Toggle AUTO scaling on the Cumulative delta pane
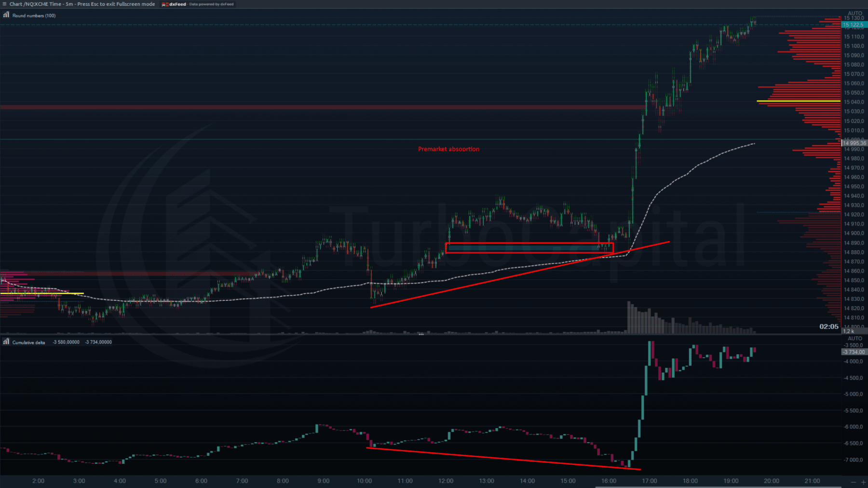This screenshot has width=868, height=488. [855, 339]
